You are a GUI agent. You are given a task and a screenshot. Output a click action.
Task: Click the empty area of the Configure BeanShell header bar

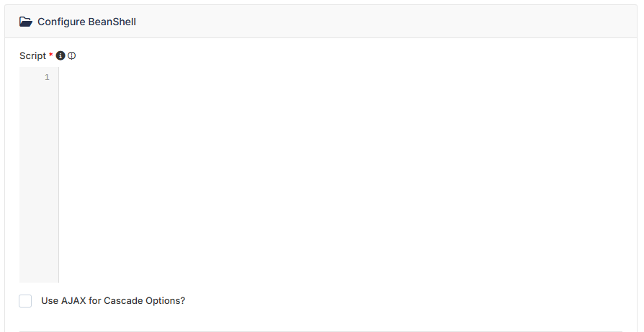click(386, 22)
